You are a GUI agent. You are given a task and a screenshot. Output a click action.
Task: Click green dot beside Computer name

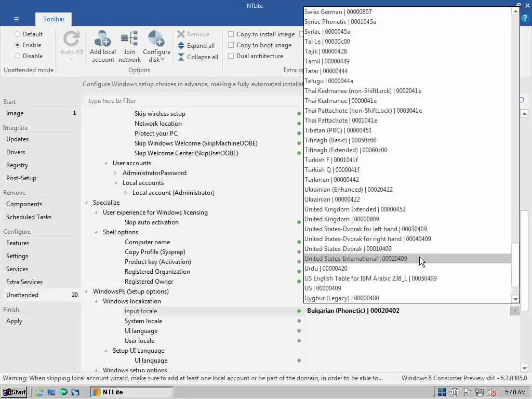[x=299, y=242]
